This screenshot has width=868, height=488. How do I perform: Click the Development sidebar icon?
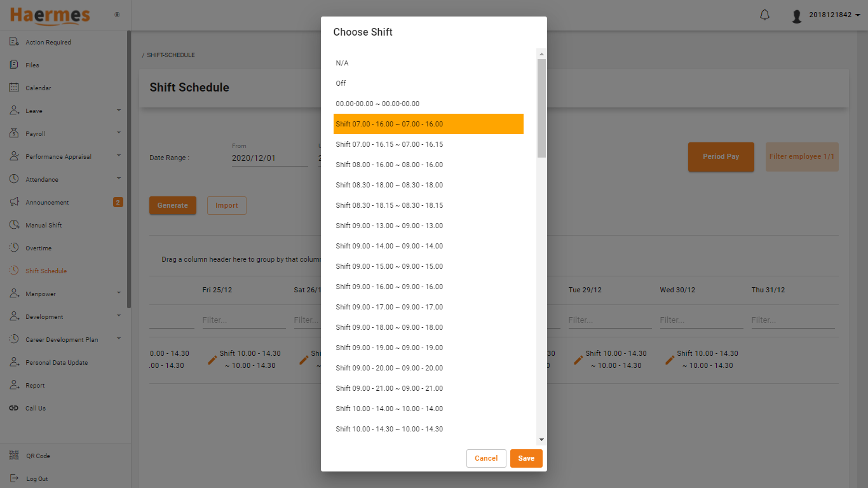coord(14,316)
